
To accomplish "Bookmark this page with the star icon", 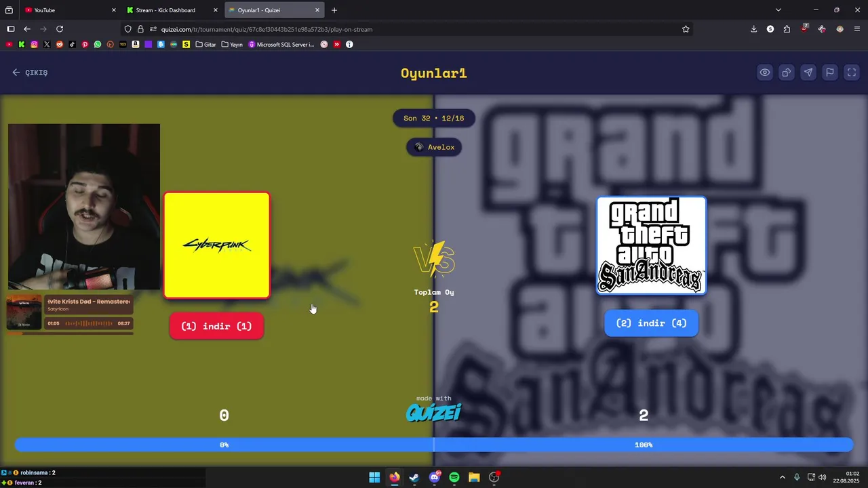I will tap(686, 29).
